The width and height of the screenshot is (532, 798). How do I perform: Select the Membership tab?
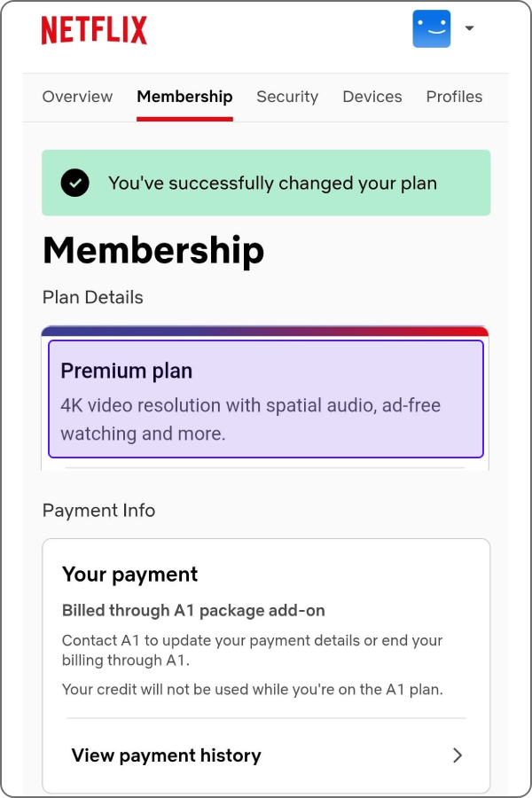point(184,97)
